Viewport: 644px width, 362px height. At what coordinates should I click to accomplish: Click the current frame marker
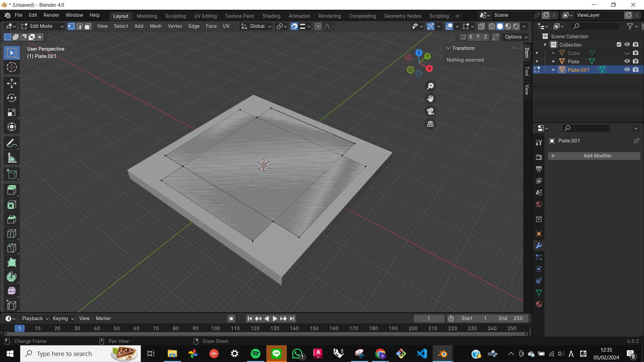point(19,328)
